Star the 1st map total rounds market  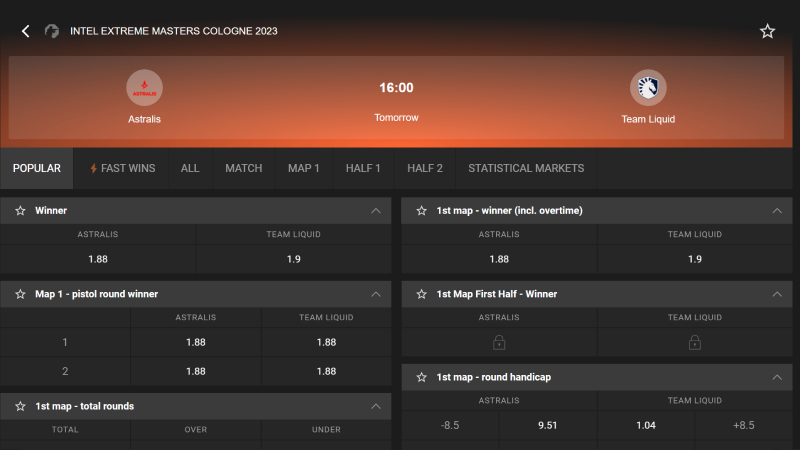coord(20,406)
